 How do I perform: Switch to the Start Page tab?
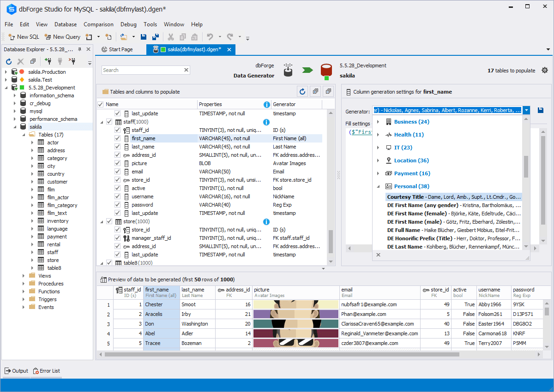coord(117,49)
